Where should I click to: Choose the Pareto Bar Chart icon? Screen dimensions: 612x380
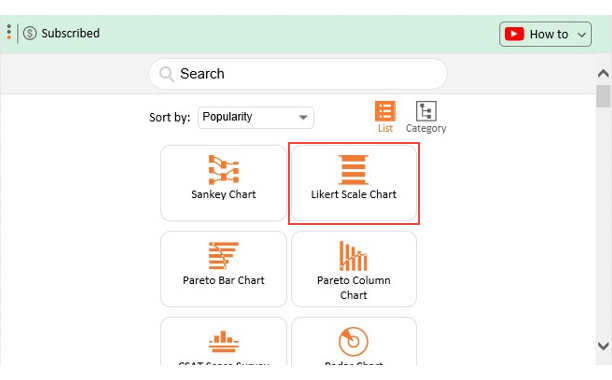tap(223, 256)
